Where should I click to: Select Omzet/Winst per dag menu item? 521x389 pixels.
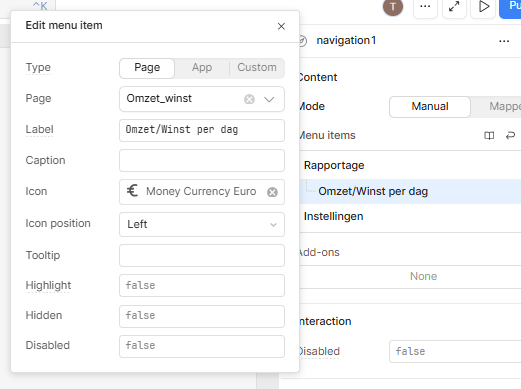click(411, 191)
